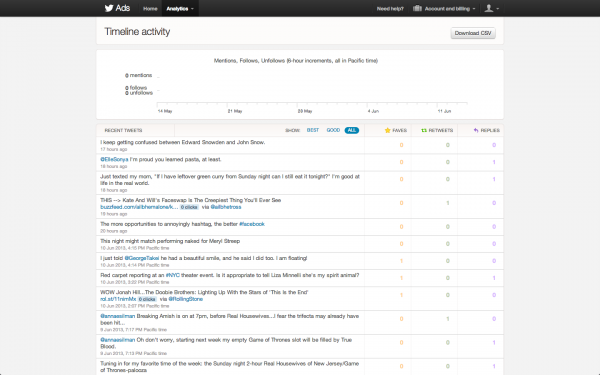Click the retweet arrows icon
Image resolution: width=600 pixels, height=375 pixels.
424,130
